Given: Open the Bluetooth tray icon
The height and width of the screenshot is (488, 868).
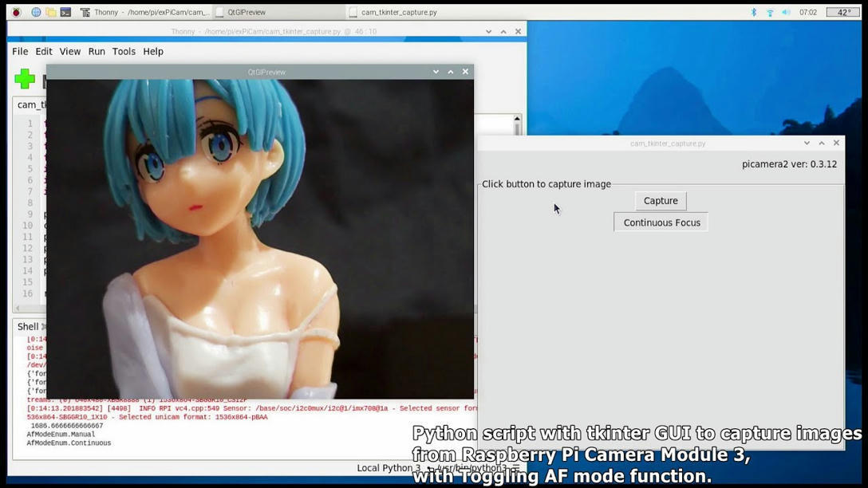Looking at the screenshot, I should pos(754,12).
